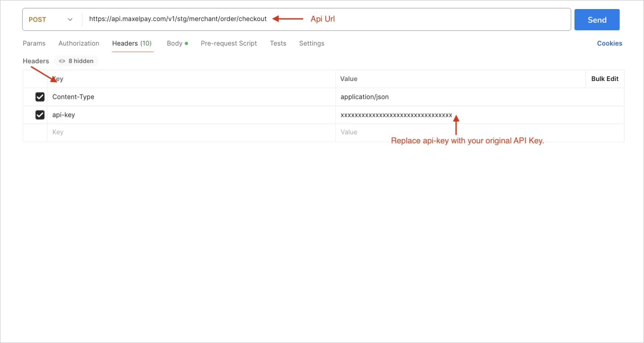Select the masked api-key value text

click(x=396, y=115)
